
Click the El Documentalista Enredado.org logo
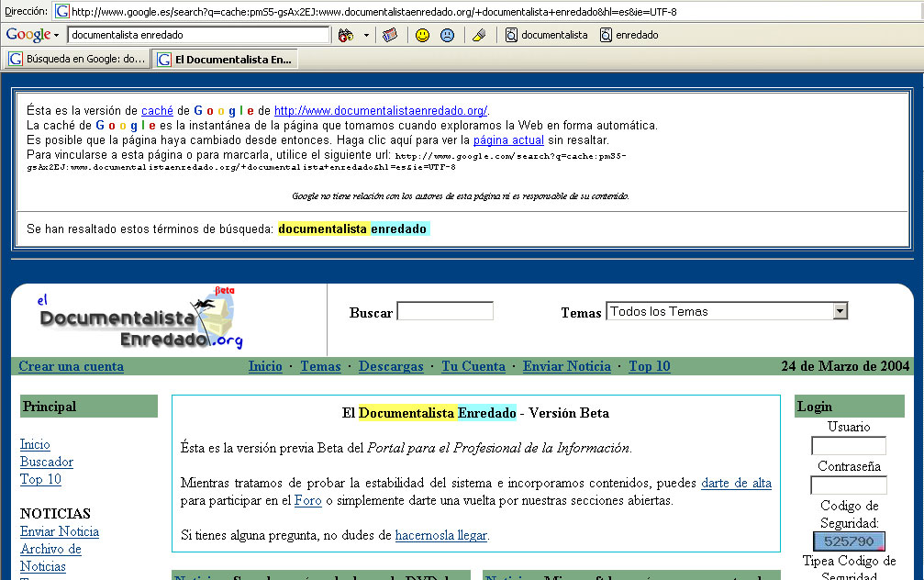point(140,318)
